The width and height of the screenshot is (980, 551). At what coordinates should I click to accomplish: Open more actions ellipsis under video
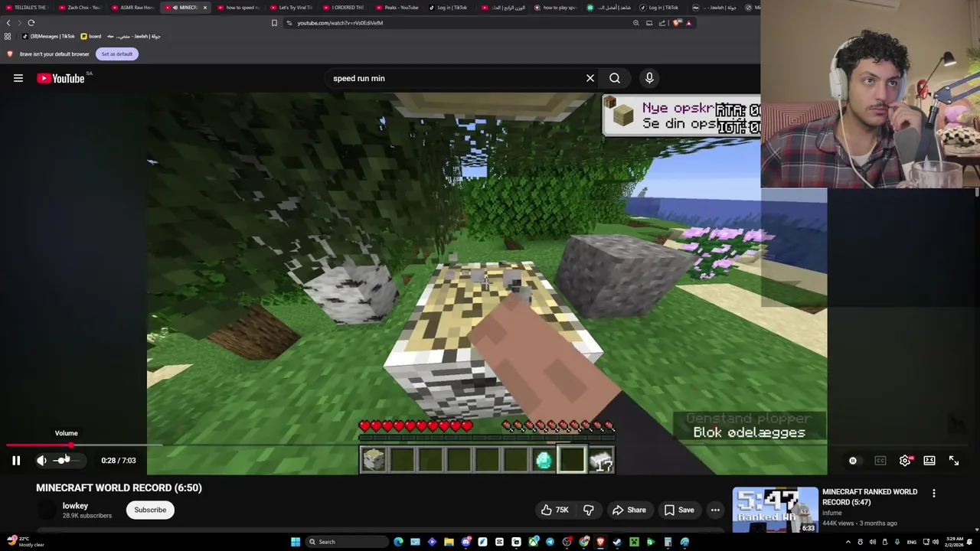[x=715, y=510]
